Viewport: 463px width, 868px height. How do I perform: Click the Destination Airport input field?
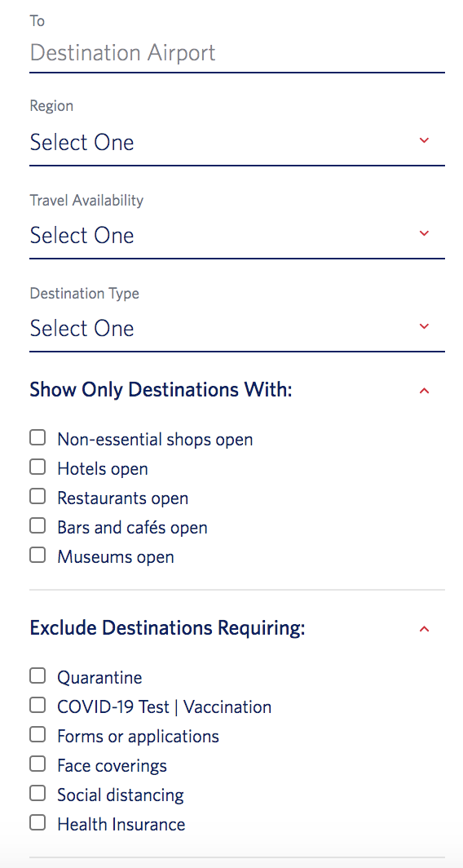(236, 53)
